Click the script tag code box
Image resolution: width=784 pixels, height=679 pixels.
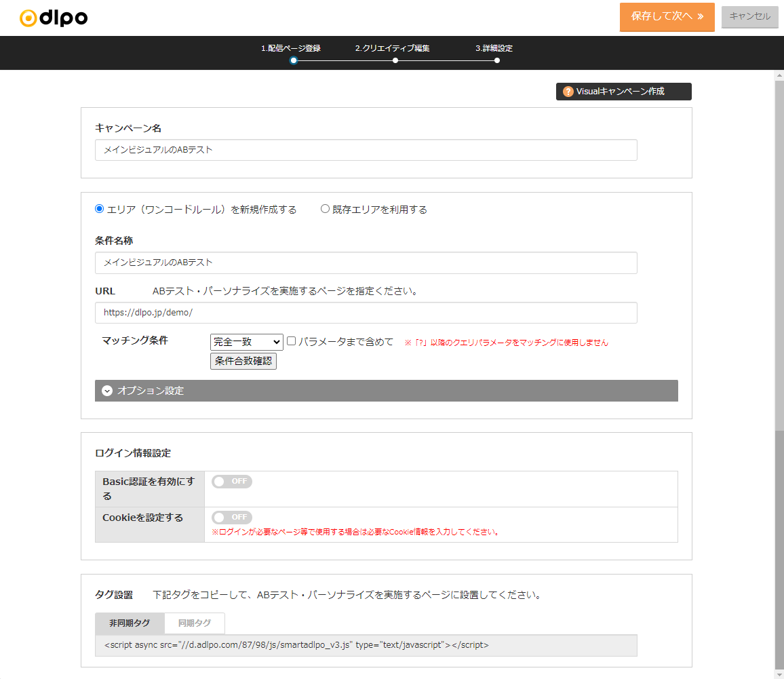pos(366,645)
